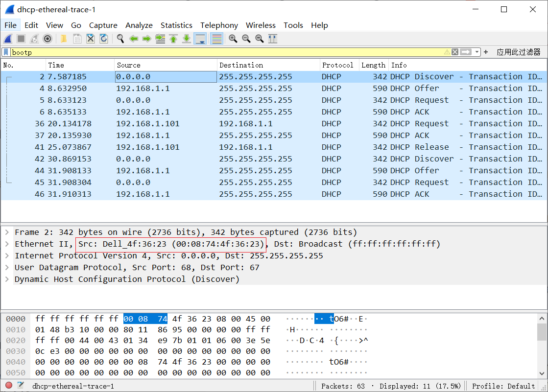
Task: Open the Edit menu
Action: [31, 25]
